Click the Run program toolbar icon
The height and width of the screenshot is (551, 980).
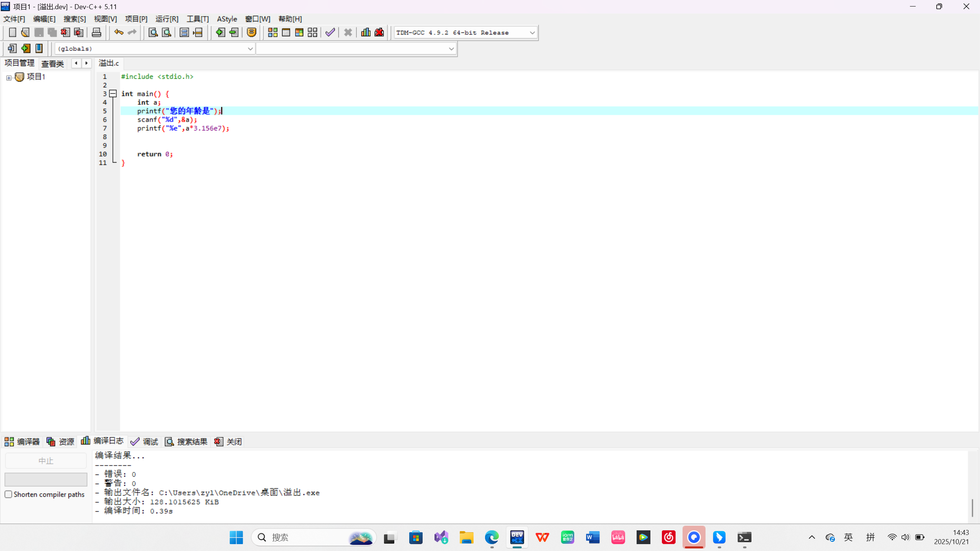(286, 33)
